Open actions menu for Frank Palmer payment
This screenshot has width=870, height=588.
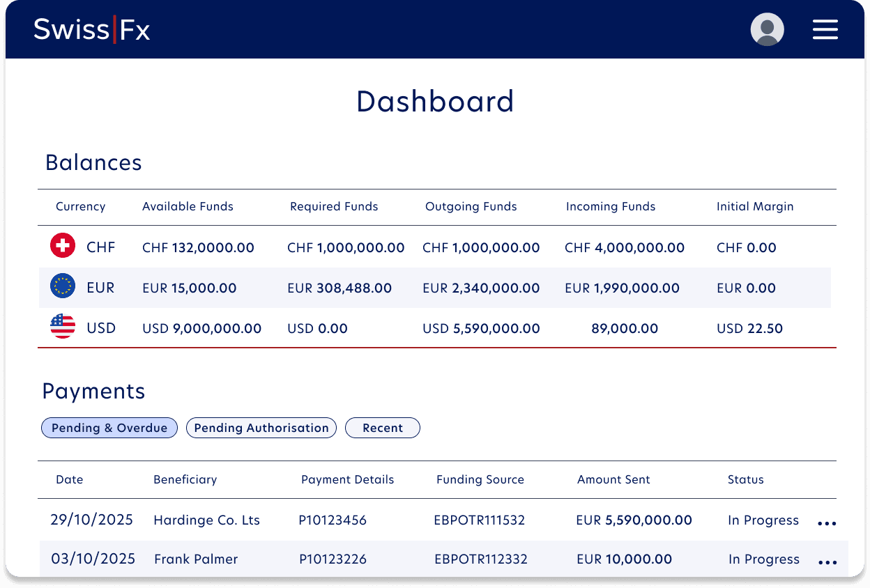click(827, 562)
